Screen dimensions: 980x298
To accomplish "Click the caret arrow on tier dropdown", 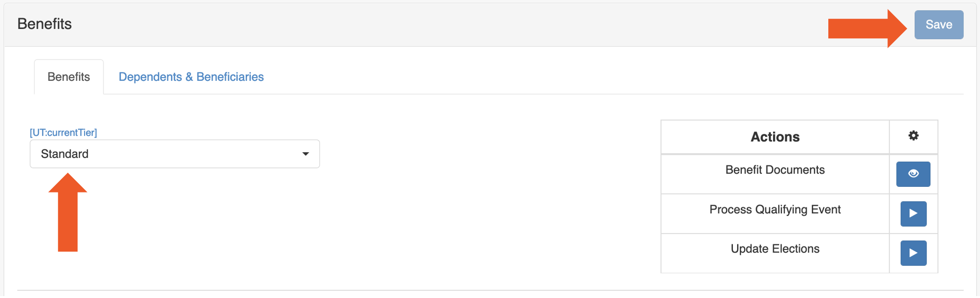I will 306,154.
